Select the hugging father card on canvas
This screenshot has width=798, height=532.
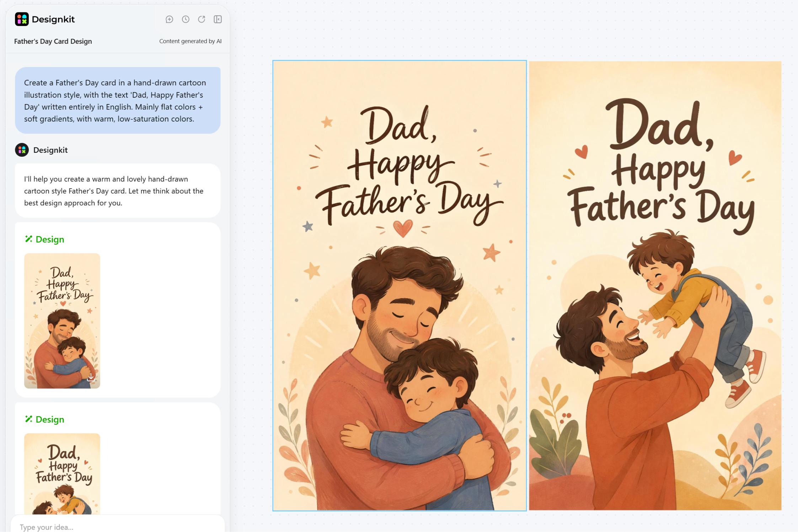pyautogui.click(x=400, y=286)
